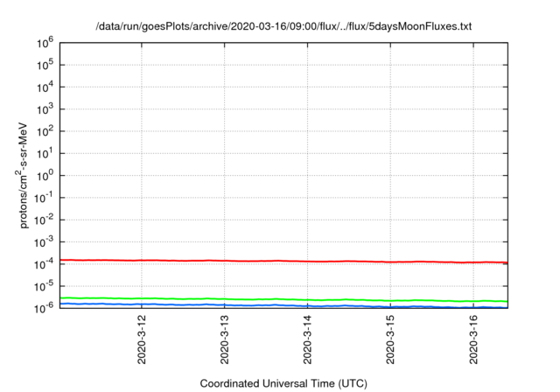Click the blue flux curve
This screenshot has height=392, width=560.
click(283, 305)
